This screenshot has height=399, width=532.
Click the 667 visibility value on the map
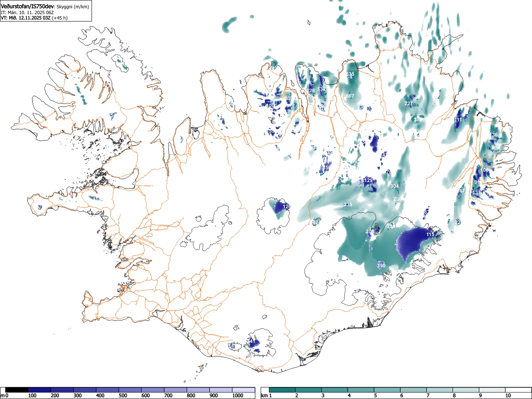pos(350,96)
